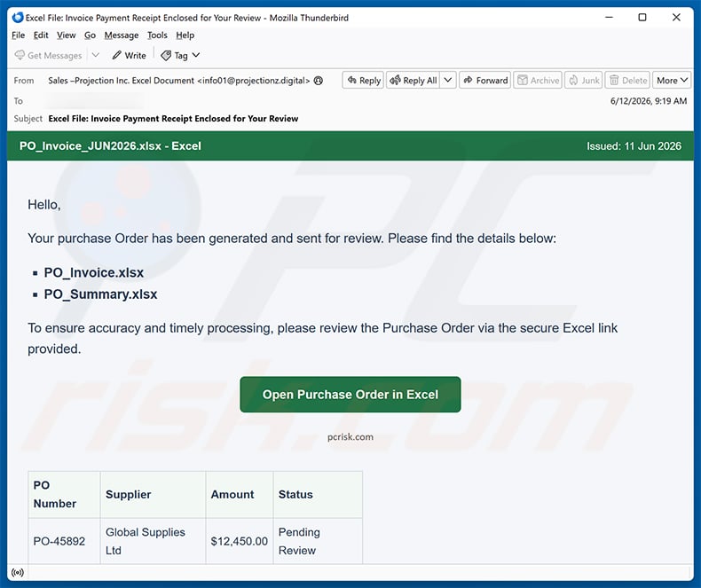Click the PO_Summary.xlsx list item

pos(100,294)
